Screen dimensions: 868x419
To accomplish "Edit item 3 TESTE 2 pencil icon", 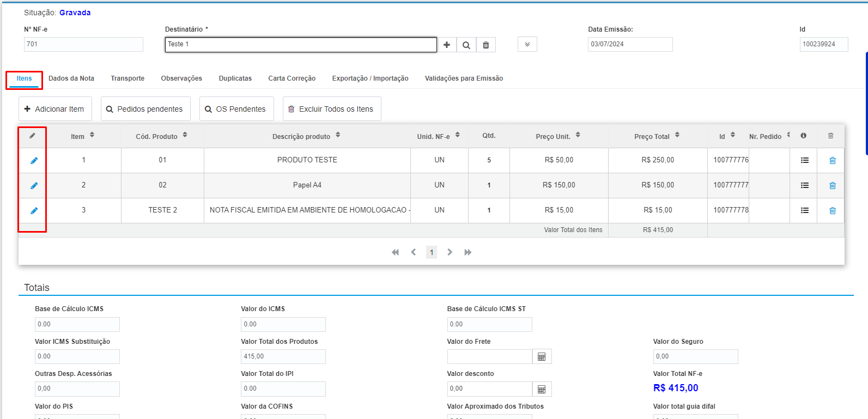I will pyautogui.click(x=34, y=210).
